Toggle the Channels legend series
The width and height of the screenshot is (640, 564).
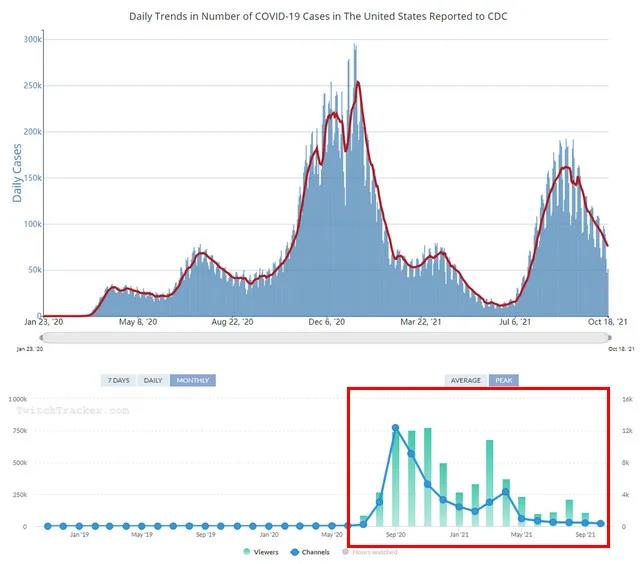[311, 551]
